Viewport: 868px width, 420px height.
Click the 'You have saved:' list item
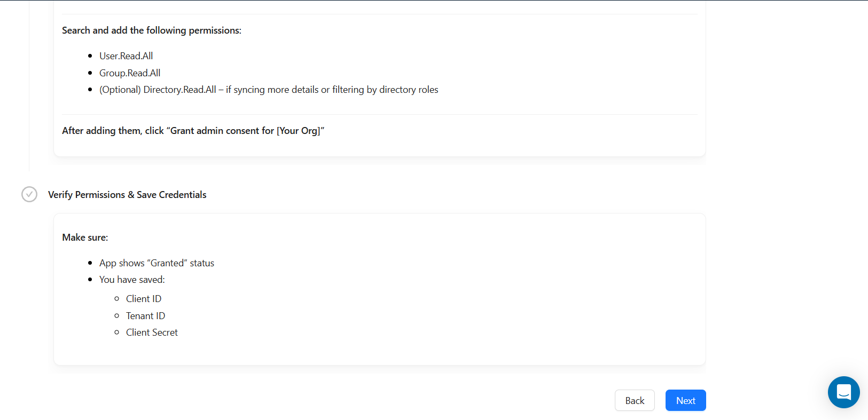tap(132, 280)
